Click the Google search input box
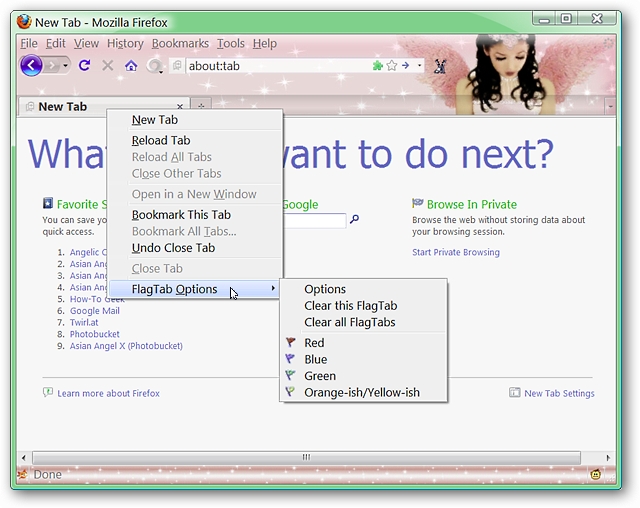This screenshot has height=508, width=640. (x=315, y=220)
